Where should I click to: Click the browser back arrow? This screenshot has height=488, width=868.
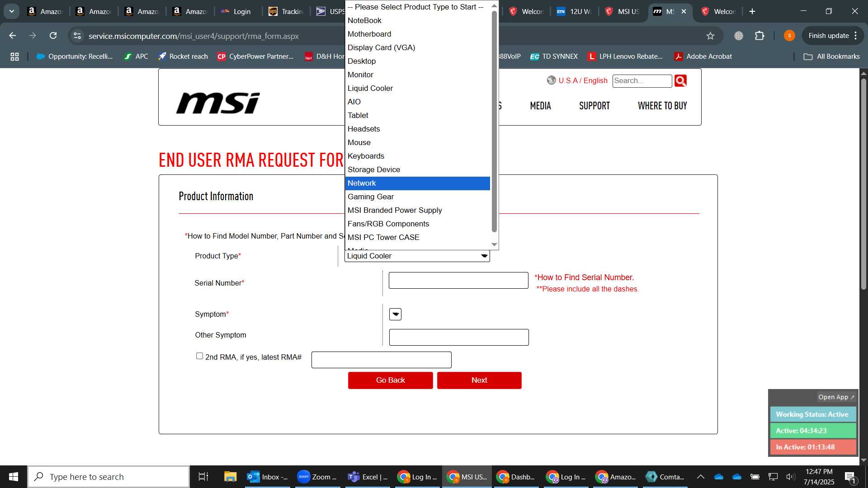pos(13,36)
